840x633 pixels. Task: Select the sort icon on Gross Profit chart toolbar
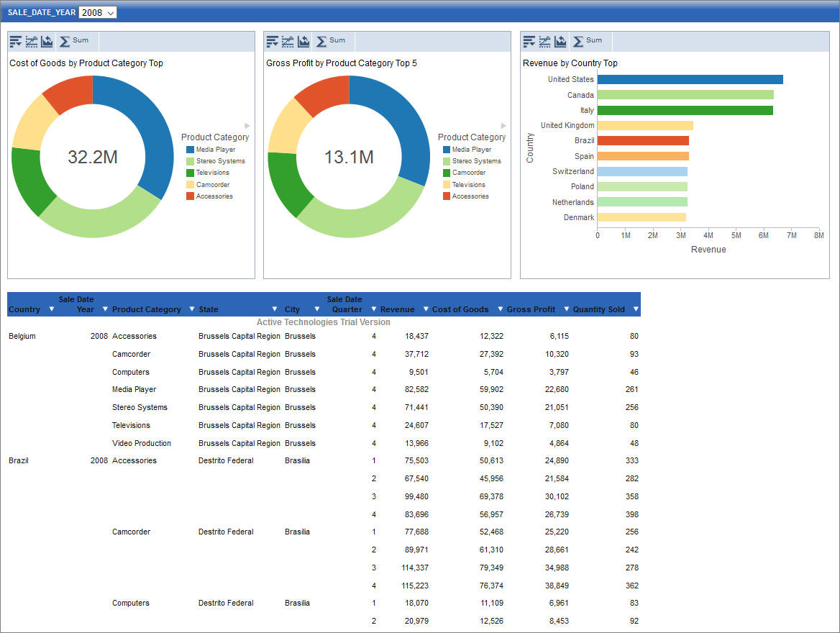point(271,41)
